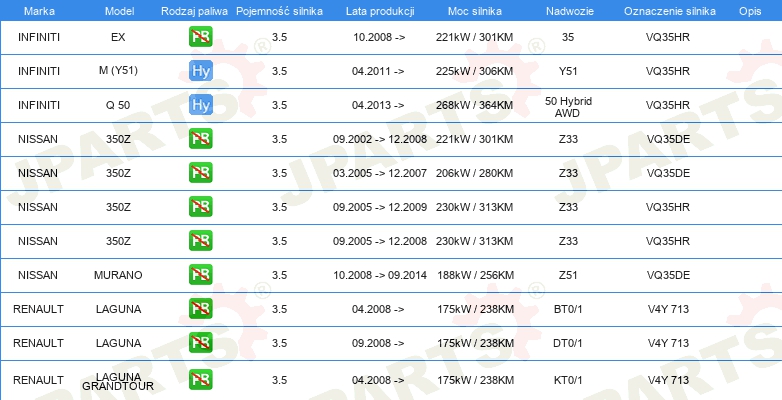Viewport: 782px width, 400px height.
Task: Click production date 04.2013 ->
Action: pos(378,105)
